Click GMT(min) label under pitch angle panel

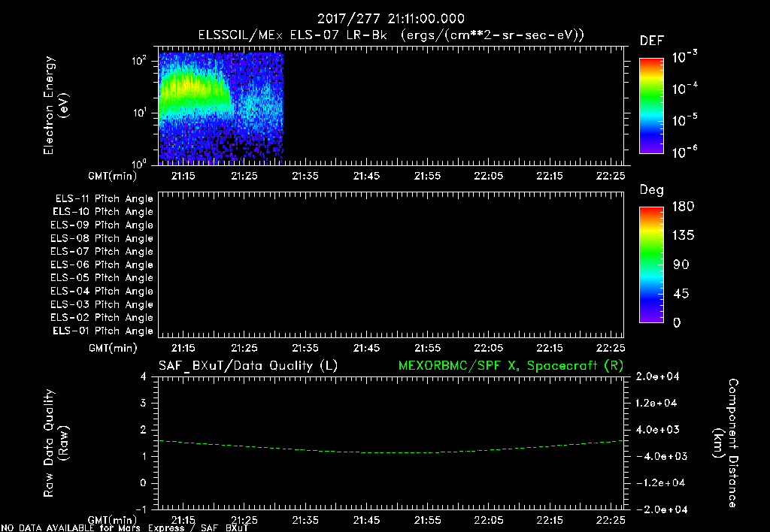(x=113, y=349)
